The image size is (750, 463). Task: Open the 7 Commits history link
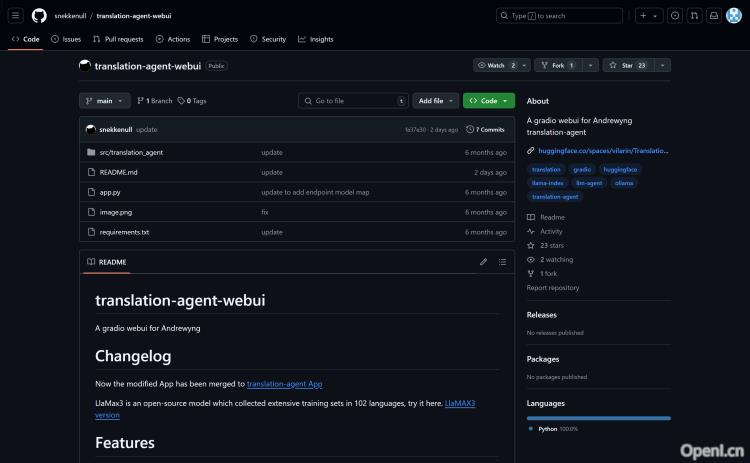tap(486, 129)
